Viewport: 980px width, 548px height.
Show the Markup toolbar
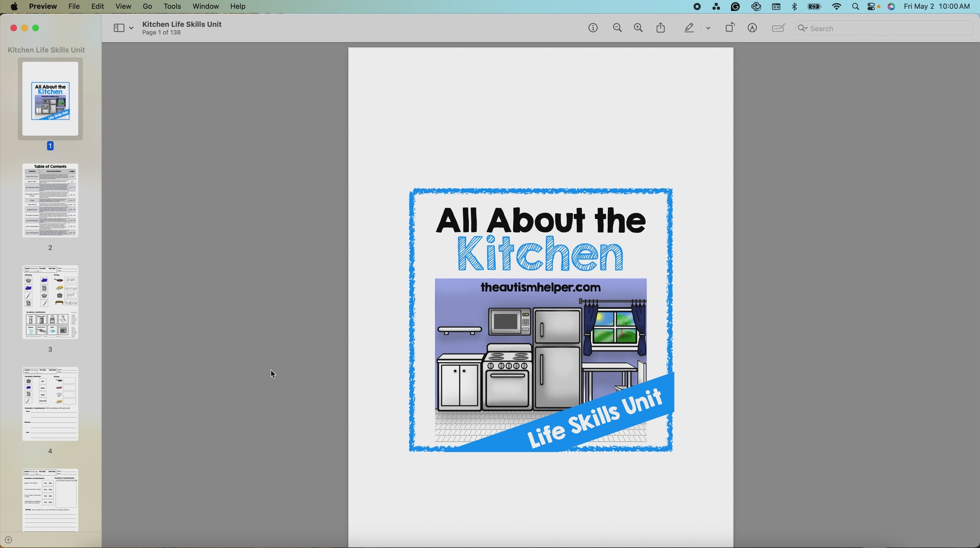point(752,28)
